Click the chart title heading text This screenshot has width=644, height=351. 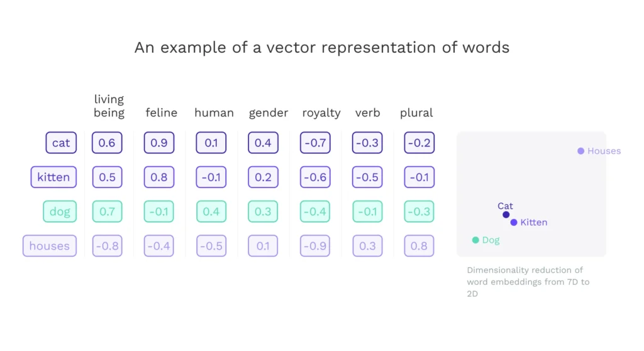321,48
